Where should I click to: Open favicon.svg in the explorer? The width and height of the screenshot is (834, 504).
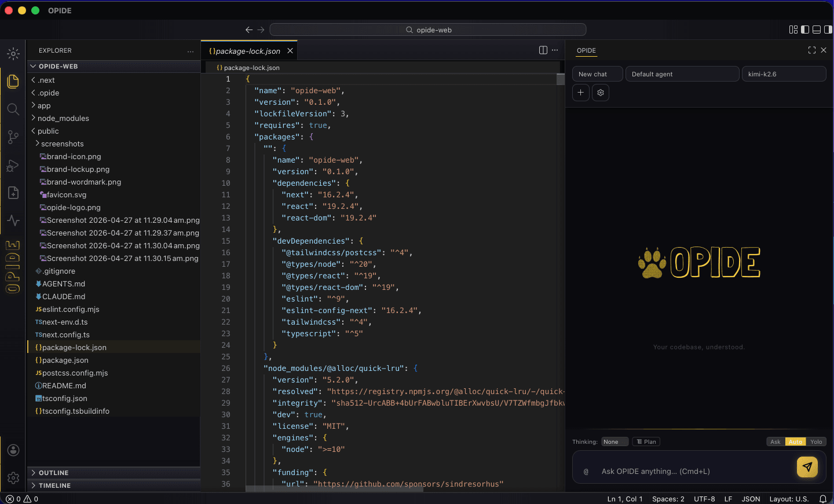coord(114,194)
